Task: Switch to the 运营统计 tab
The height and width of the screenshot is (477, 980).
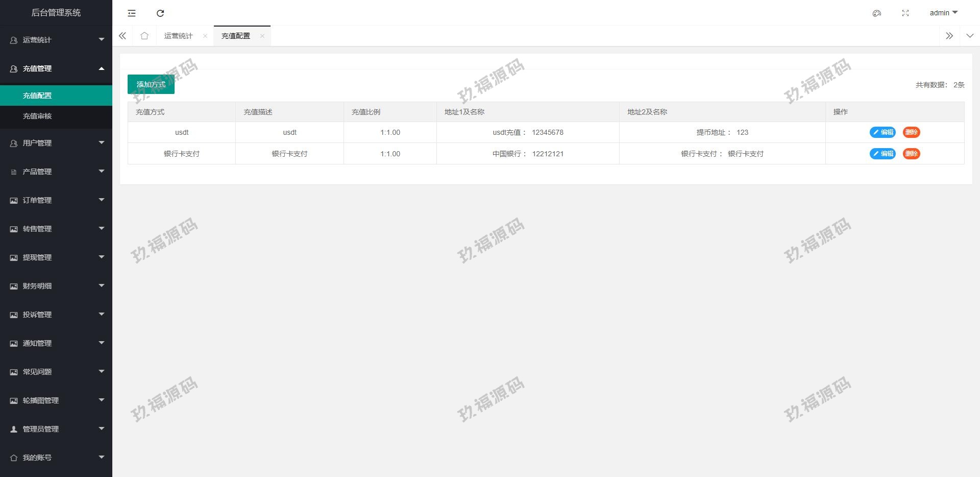Action: [x=178, y=36]
